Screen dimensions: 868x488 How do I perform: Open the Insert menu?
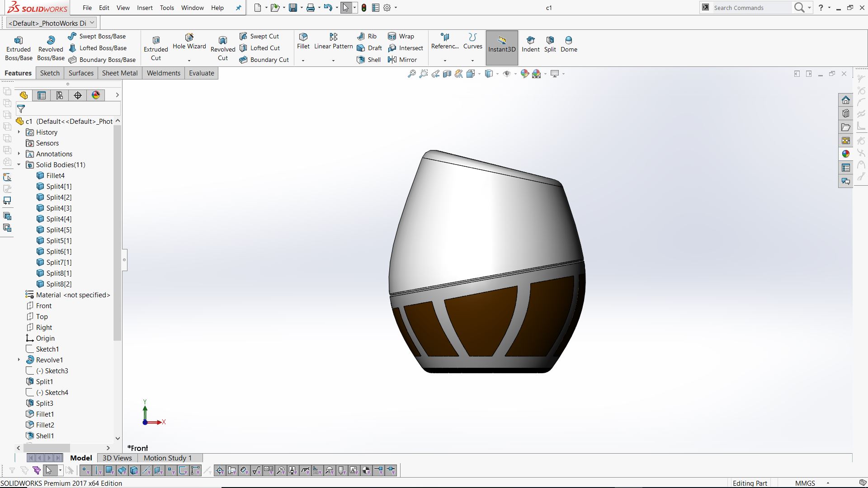click(x=145, y=8)
